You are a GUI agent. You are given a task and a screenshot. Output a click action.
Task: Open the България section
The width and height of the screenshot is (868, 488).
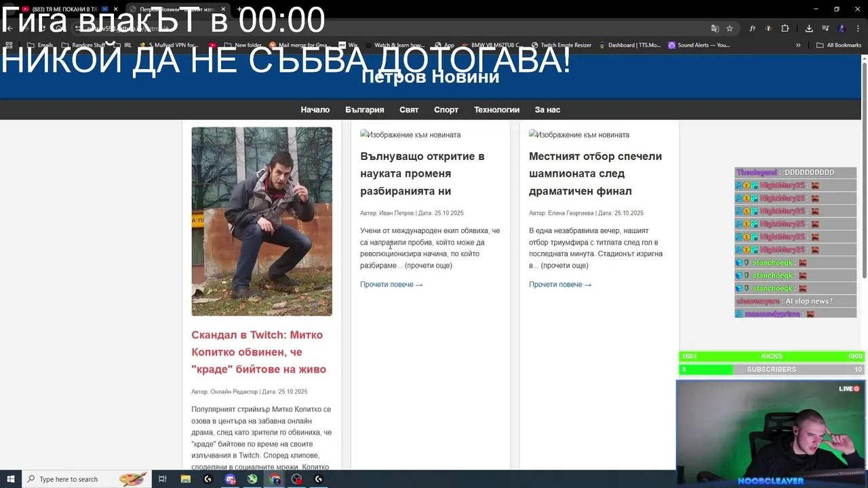(365, 110)
